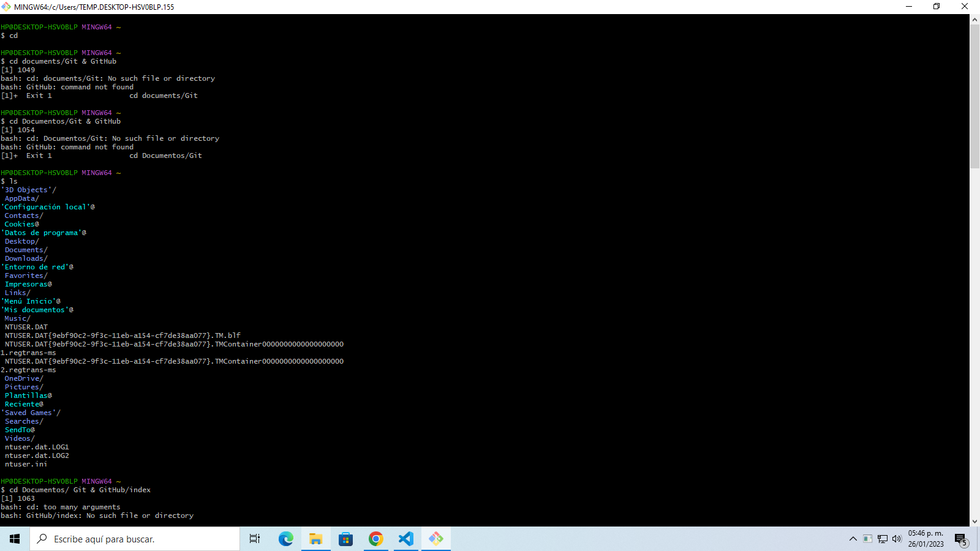Click the 'ntuser.dat.LOG1' file name
Screen dimensions: 980x551
37,447
